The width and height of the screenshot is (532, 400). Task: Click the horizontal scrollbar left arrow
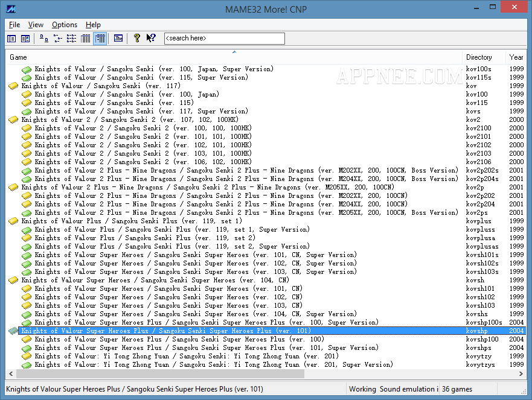click(11, 373)
